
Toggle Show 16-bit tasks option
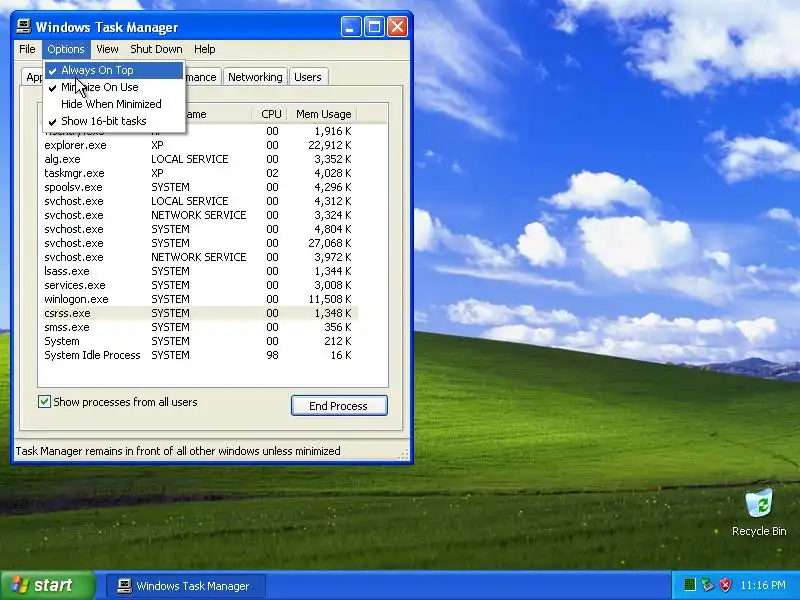point(114,121)
